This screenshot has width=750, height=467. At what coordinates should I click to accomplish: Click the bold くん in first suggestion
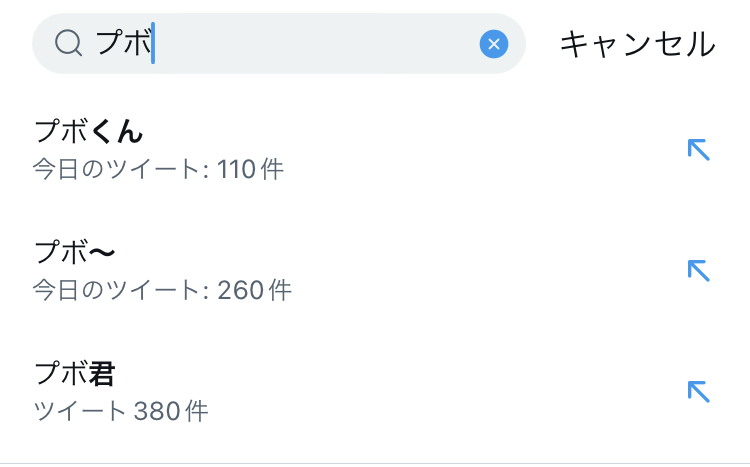pos(118,131)
